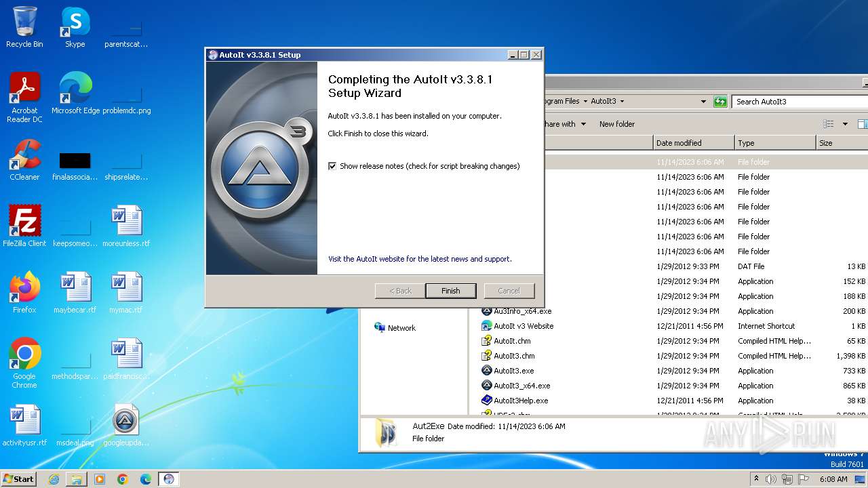Open Internet Explorer from taskbar
Image resolution: width=868 pixels, height=488 pixels.
coord(54,479)
